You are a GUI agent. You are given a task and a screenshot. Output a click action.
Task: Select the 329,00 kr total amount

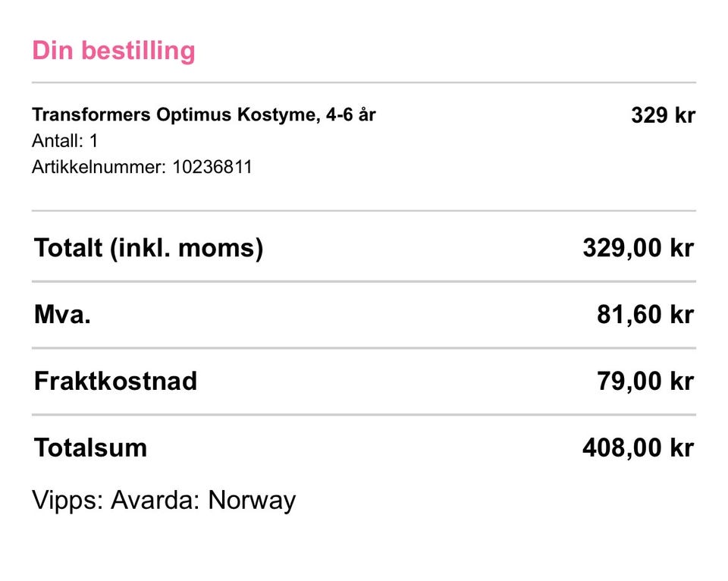[639, 248]
